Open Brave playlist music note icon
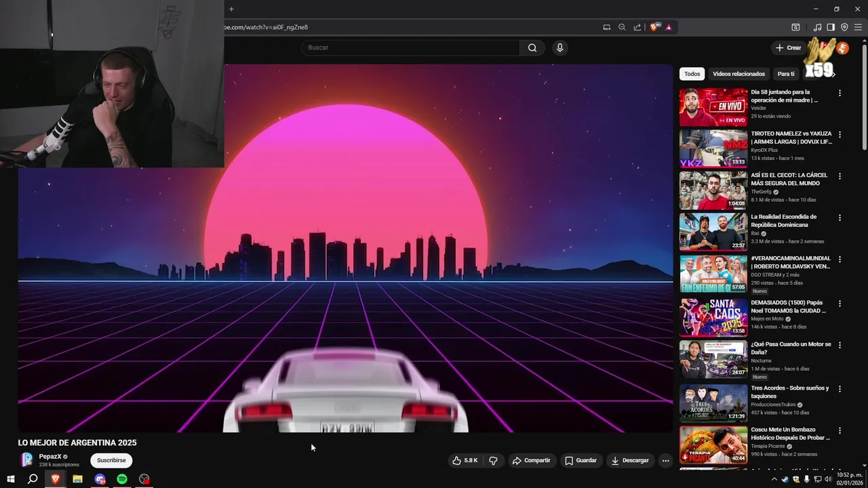Image resolution: width=868 pixels, height=488 pixels. [x=817, y=27]
